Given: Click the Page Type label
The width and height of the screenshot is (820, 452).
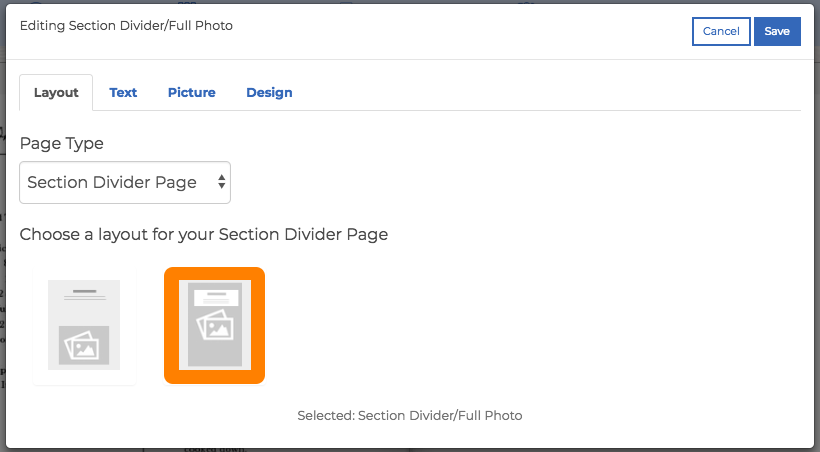Looking at the screenshot, I should pyautogui.click(x=62, y=143).
